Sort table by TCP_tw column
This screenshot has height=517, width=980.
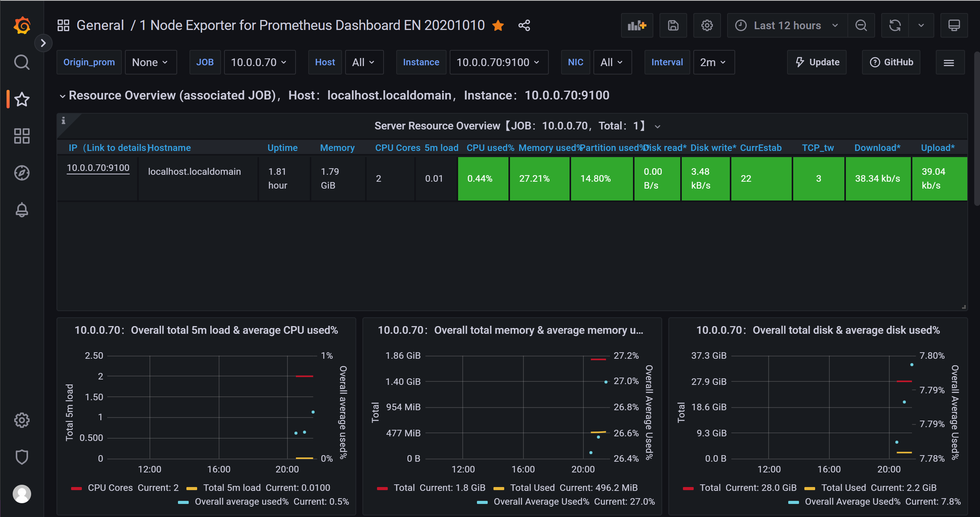pyautogui.click(x=818, y=148)
